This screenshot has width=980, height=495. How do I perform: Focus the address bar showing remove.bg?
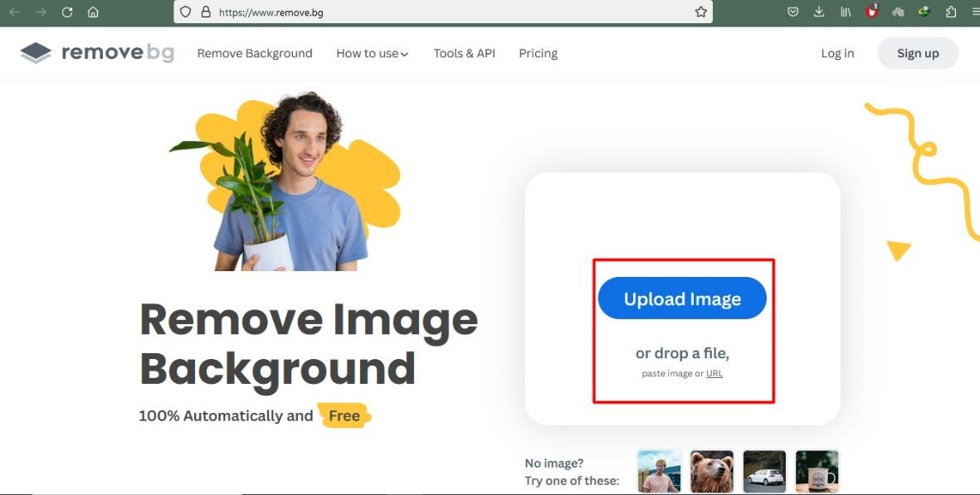(x=442, y=12)
